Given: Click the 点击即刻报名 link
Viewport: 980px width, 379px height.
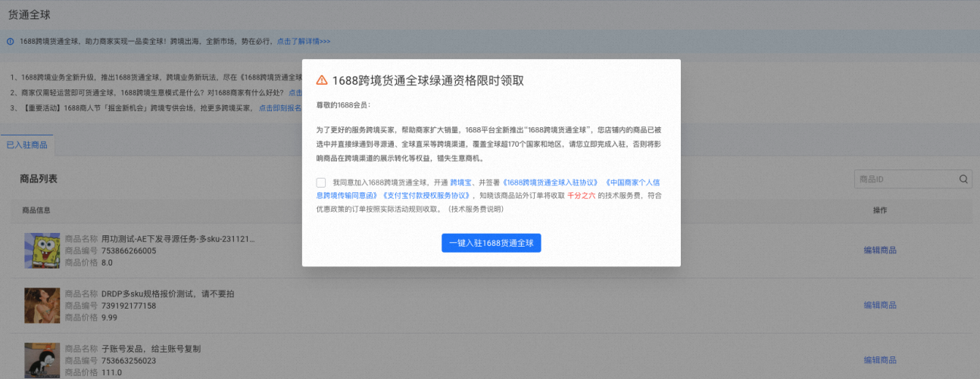Looking at the screenshot, I should [279, 108].
